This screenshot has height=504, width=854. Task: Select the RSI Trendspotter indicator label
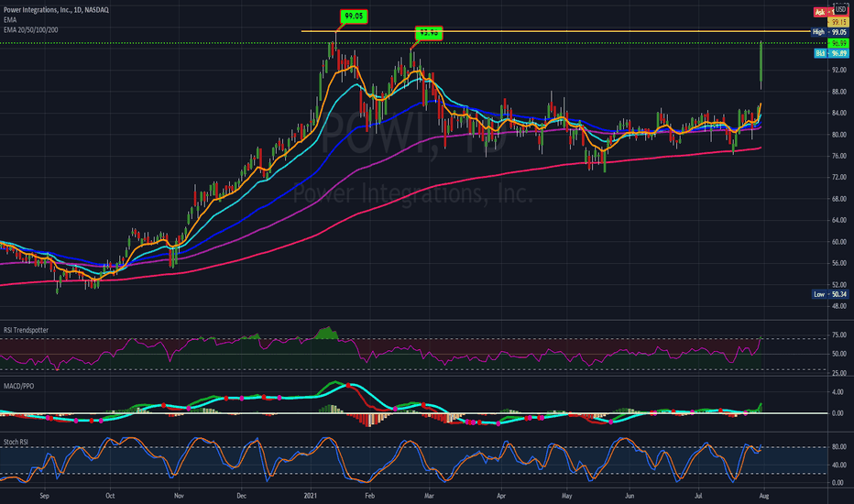27,330
